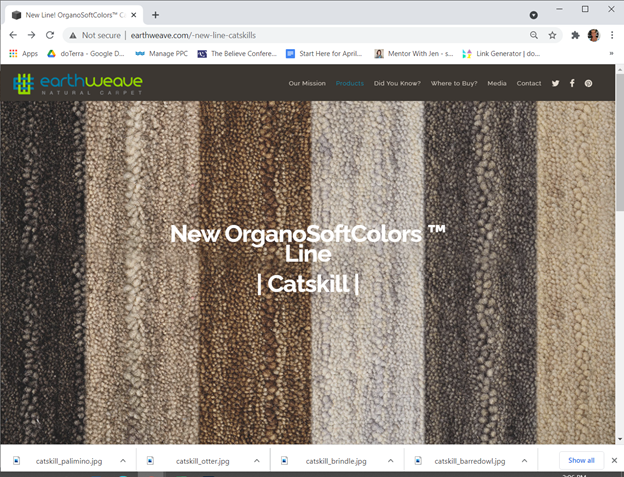The height and width of the screenshot is (477, 624).
Task: Reload the earthweave page
Action: click(x=50, y=35)
